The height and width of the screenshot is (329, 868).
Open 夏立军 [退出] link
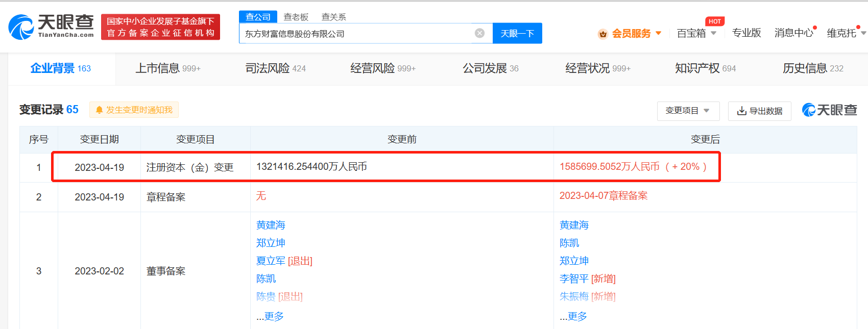tap(284, 261)
